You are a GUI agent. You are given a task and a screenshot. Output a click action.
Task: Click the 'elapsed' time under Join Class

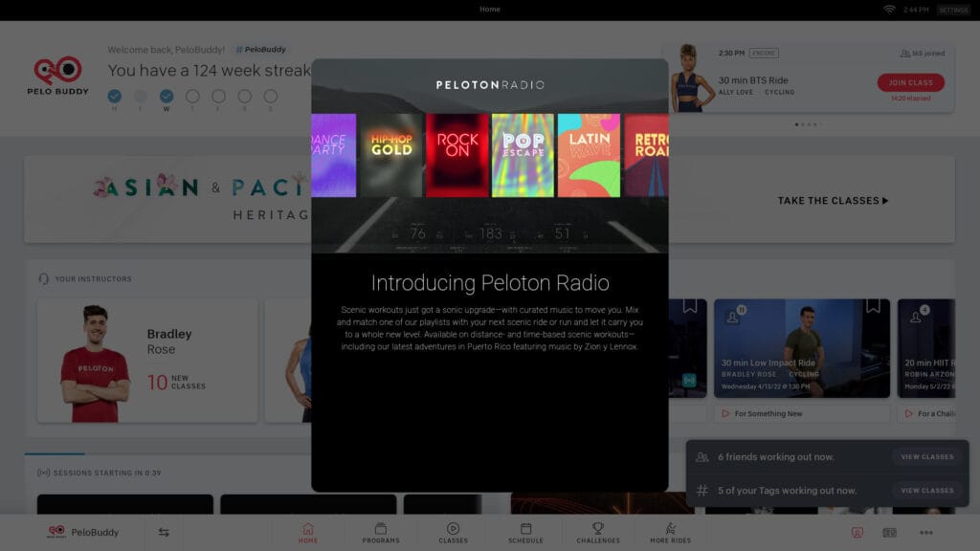(911, 99)
